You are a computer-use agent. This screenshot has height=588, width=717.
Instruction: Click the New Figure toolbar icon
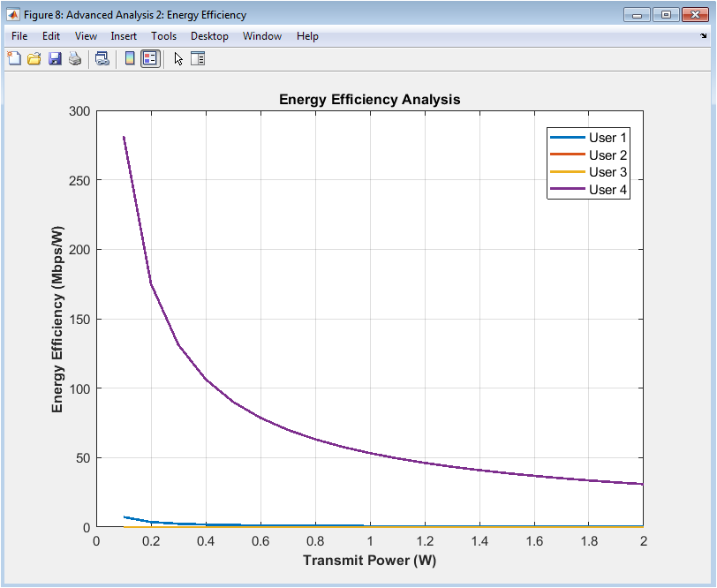click(14, 59)
